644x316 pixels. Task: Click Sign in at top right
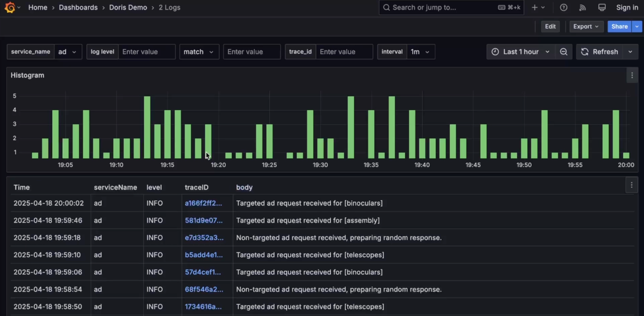click(627, 7)
